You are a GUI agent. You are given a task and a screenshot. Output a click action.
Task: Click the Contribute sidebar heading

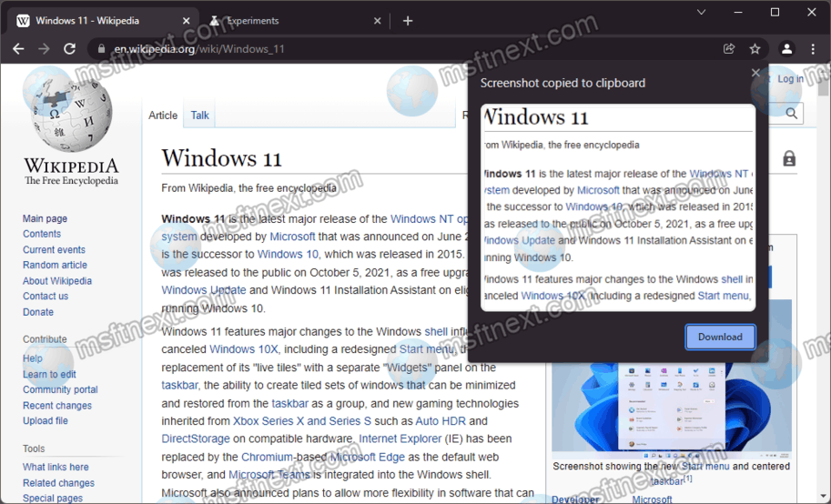pos(45,339)
